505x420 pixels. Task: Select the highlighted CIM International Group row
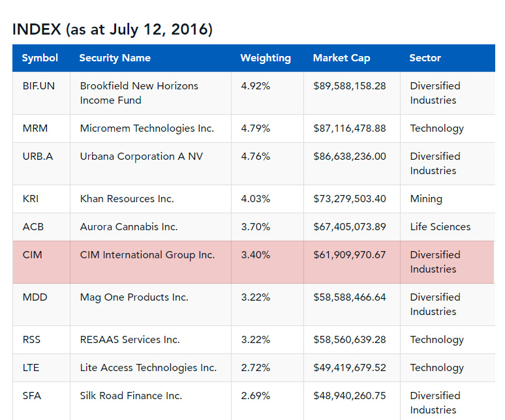(x=253, y=262)
